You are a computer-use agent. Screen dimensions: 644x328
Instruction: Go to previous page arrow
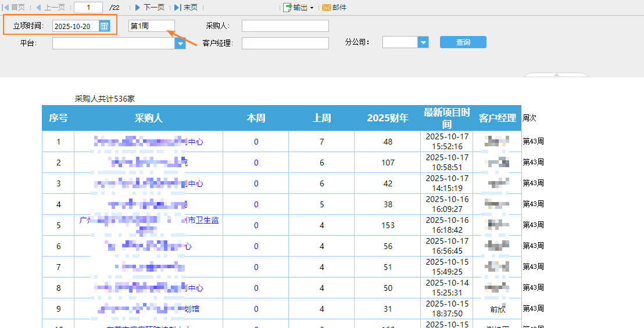39,8
